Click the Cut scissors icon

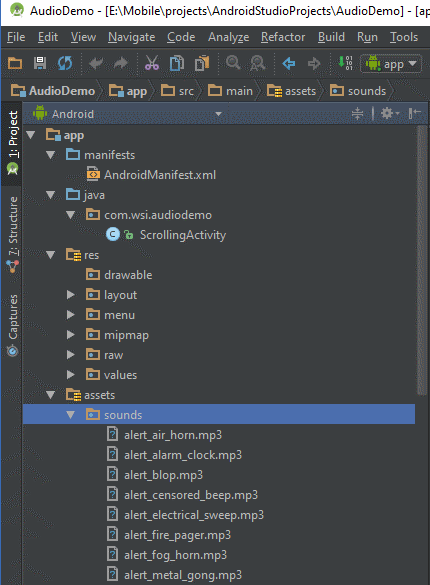coord(152,63)
